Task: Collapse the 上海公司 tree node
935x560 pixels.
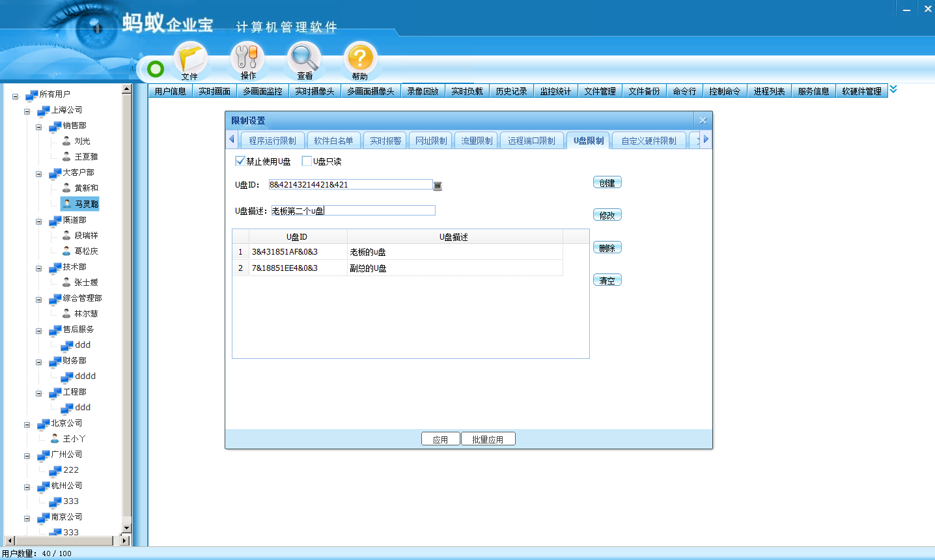Action: [27, 111]
